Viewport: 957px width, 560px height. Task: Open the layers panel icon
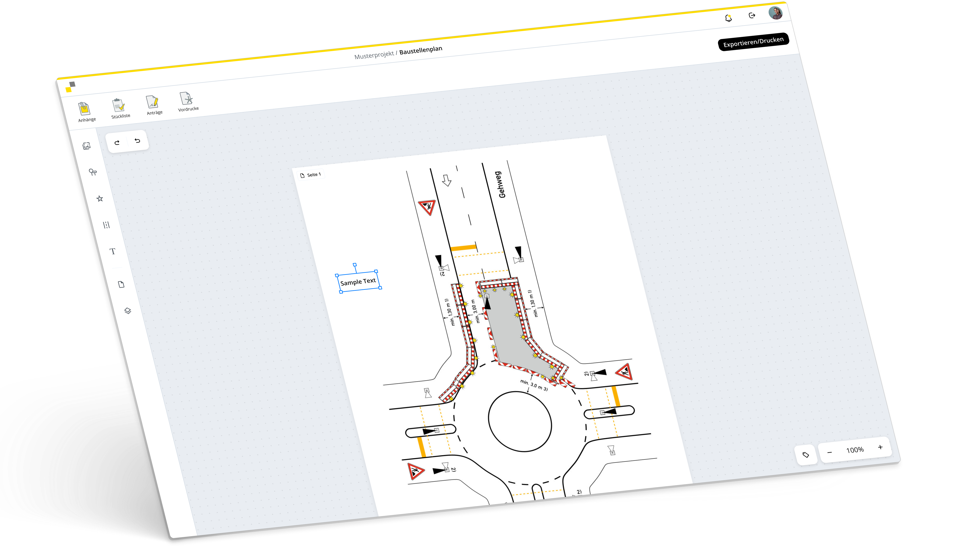point(128,311)
